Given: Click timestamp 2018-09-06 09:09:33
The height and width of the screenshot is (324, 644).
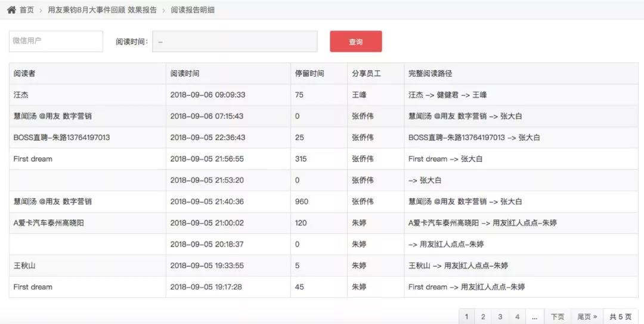Looking at the screenshot, I should (x=208, y=95).
